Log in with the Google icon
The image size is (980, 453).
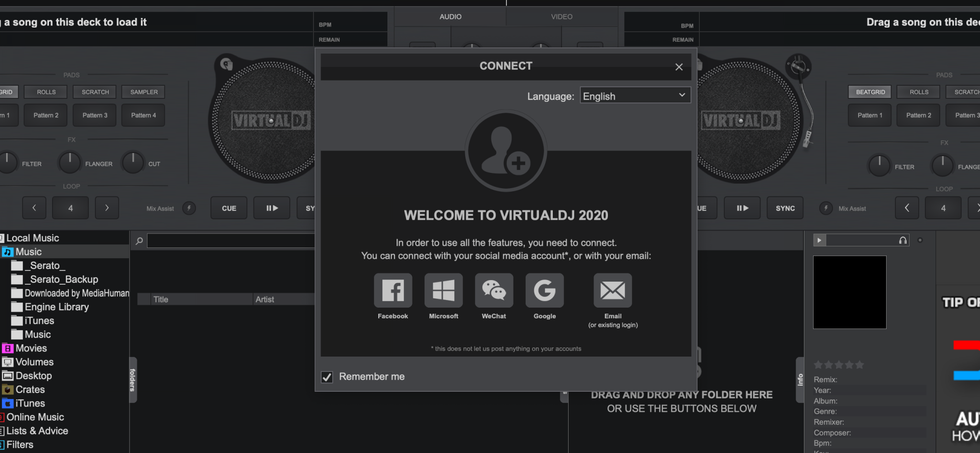(545, 290)
